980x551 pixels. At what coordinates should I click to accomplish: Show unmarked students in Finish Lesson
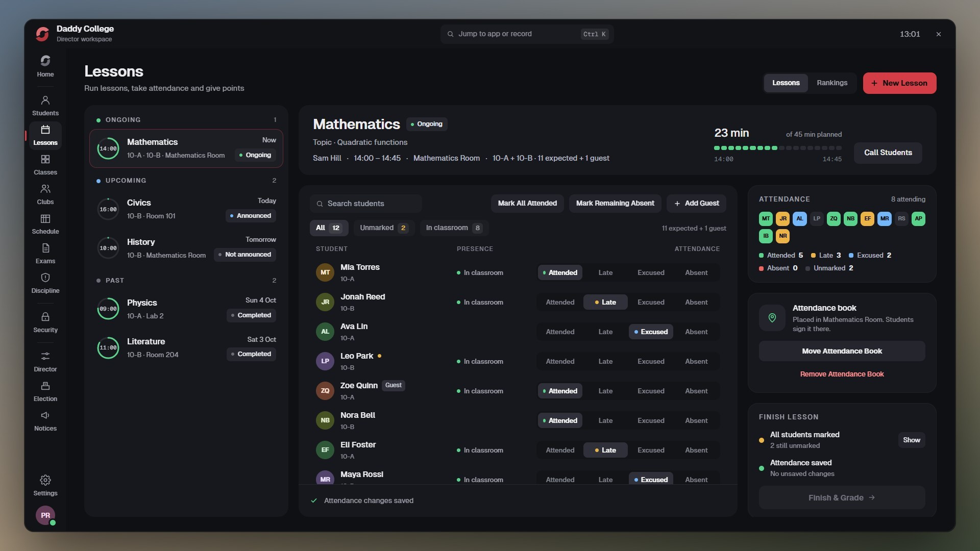pos(911,440)
